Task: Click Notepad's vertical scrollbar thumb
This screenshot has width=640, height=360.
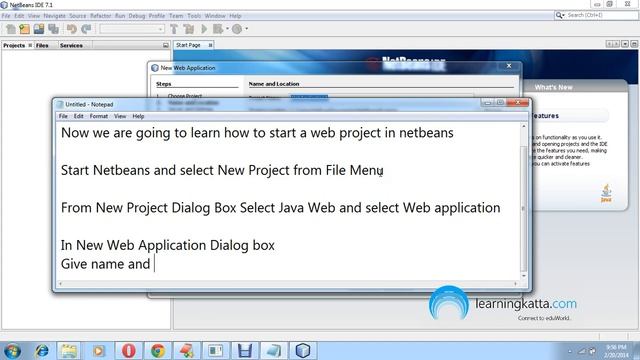Action: coord(524,209)
